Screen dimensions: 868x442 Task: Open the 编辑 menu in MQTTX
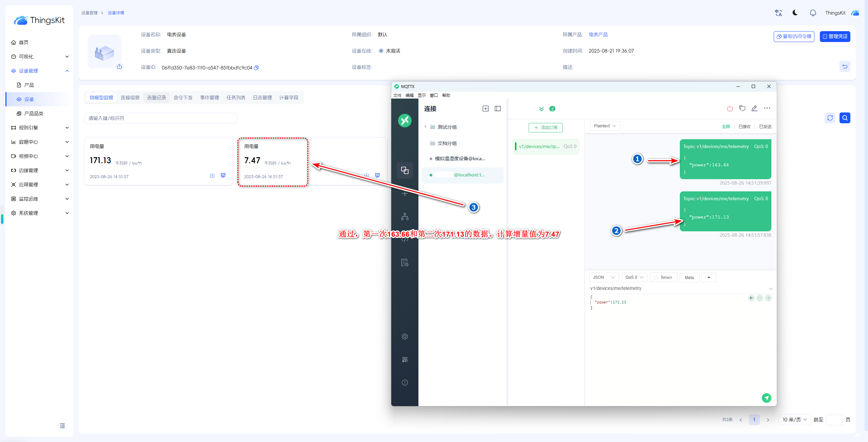pos(409,96)
